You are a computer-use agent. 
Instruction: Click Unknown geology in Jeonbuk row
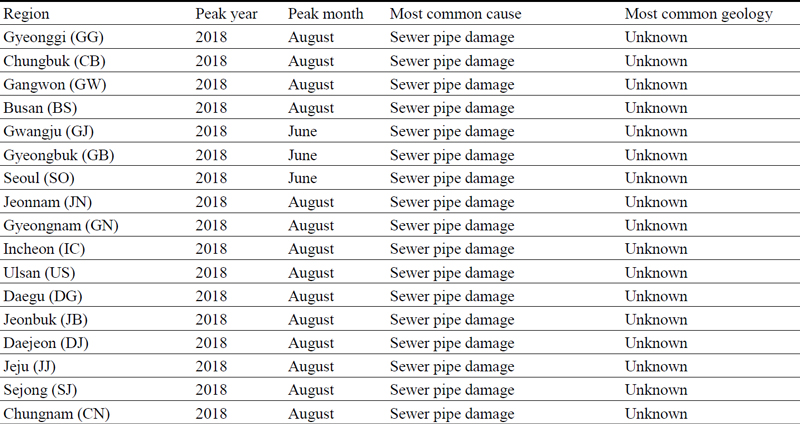[x=656, y=319]
